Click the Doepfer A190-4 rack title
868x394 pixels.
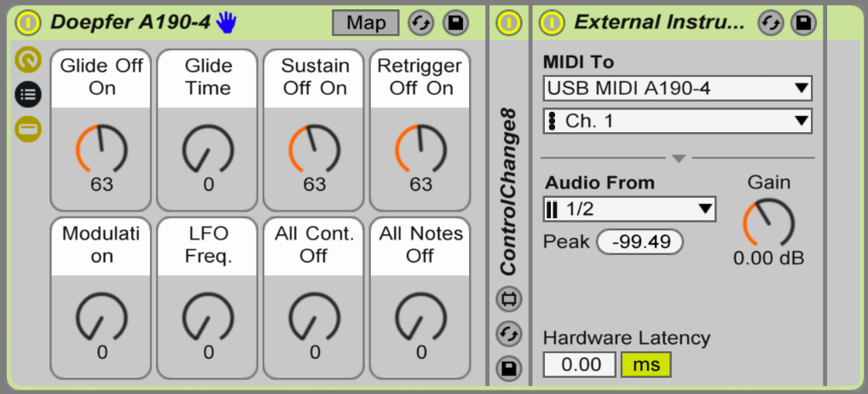click(x=130, y=22)
